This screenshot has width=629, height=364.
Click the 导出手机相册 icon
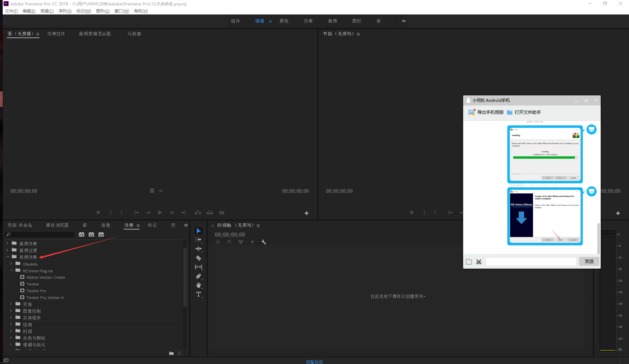tap(472, 112)
